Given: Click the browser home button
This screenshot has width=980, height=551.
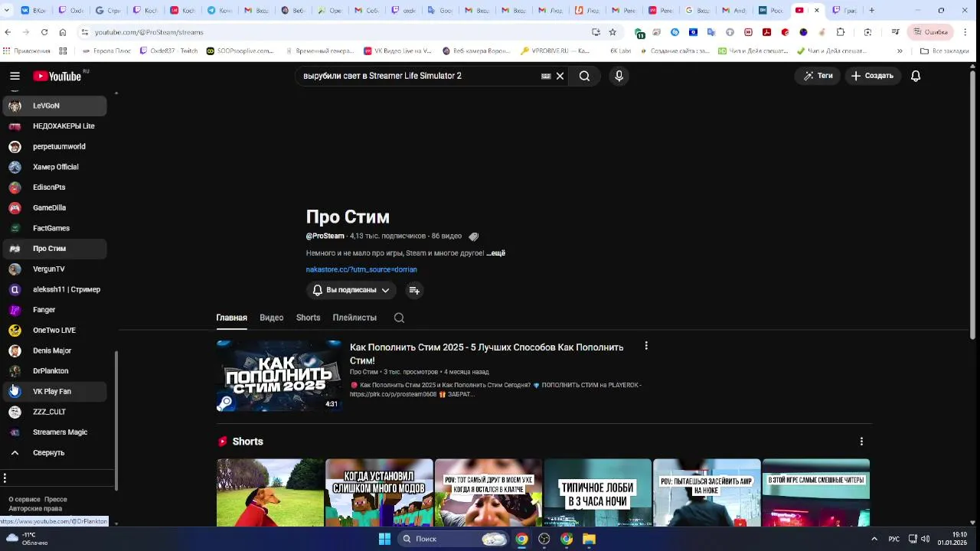Looking at the screenshot, I should pos(63,32).
